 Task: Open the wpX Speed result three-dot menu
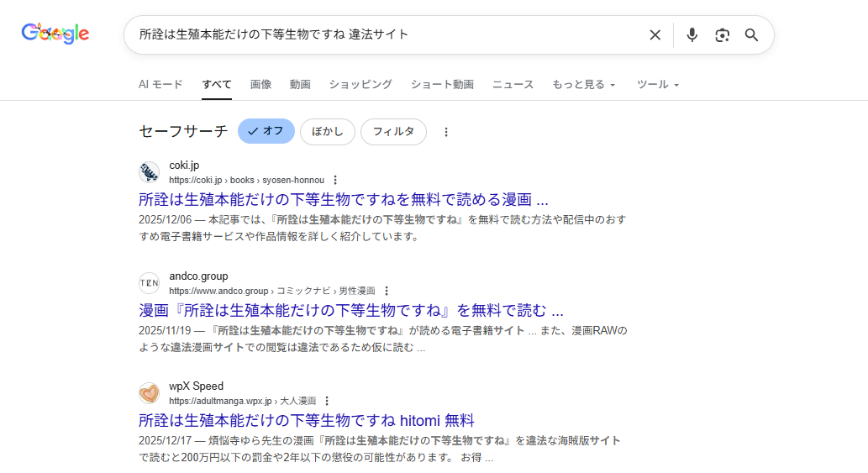(327, 401)
